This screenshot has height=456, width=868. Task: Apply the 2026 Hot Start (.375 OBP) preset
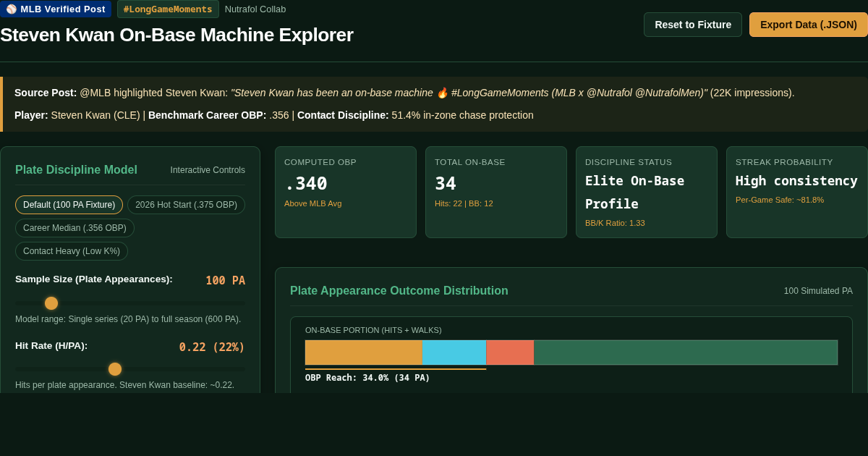186,205
